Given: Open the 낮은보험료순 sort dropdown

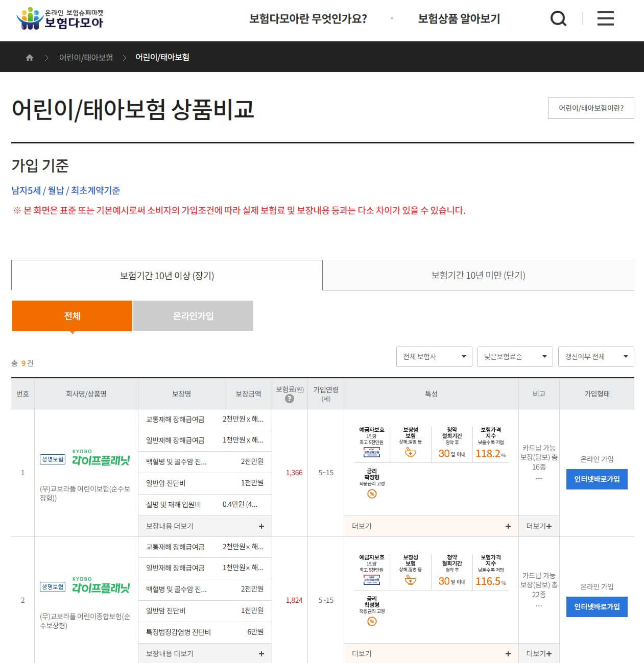Looking at the screenshot, I should point(514,356).
